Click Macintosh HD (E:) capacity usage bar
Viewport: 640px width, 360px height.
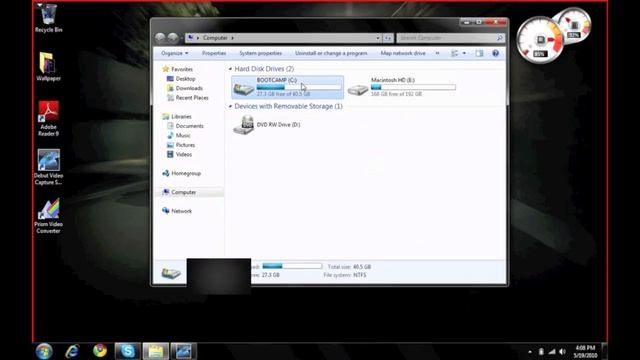[x=413, y=87]
